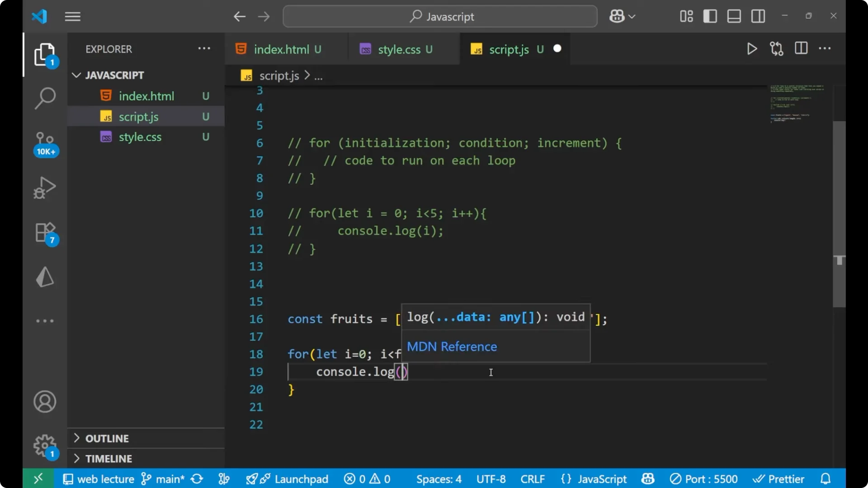Click Port : 5500 status item
868x488 pixels.
tap(703, 479)
